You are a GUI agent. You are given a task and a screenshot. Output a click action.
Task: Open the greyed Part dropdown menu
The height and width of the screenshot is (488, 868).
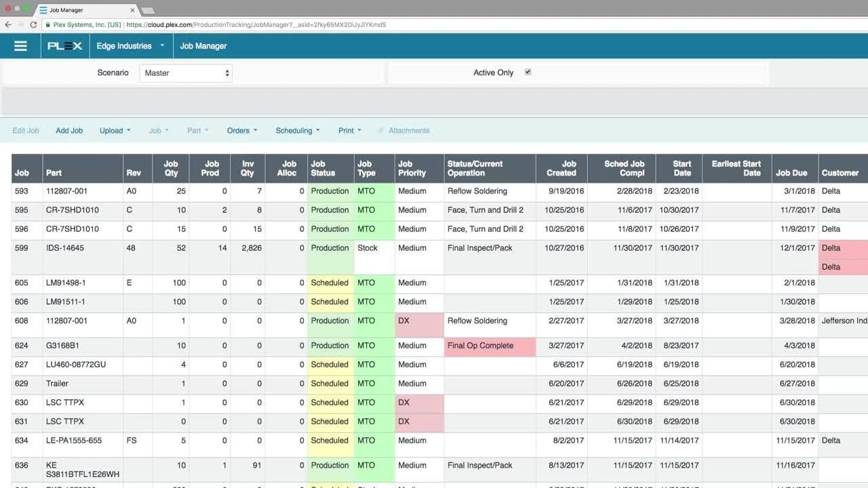[198, 131]
